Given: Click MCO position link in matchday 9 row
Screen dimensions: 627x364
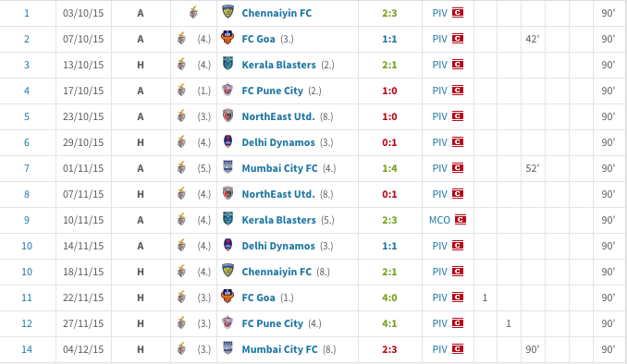Looking at the screenshot, I should point(439,220).
